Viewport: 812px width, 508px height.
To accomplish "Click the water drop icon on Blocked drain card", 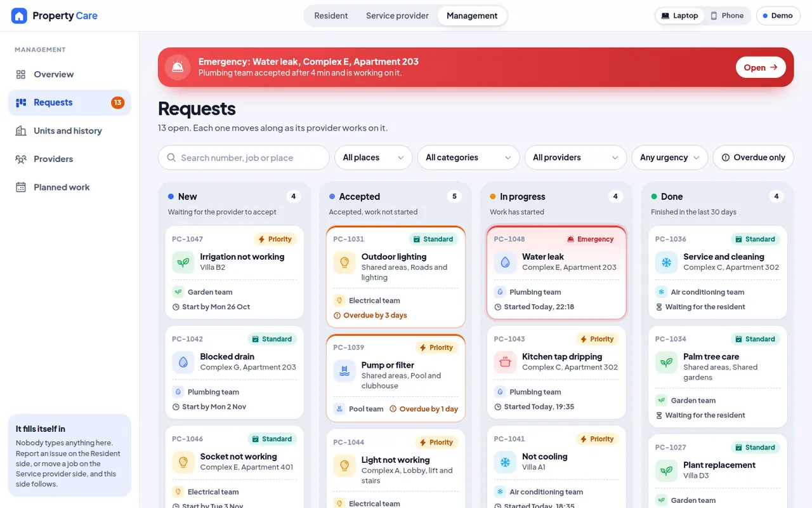I will coord(183,362).
